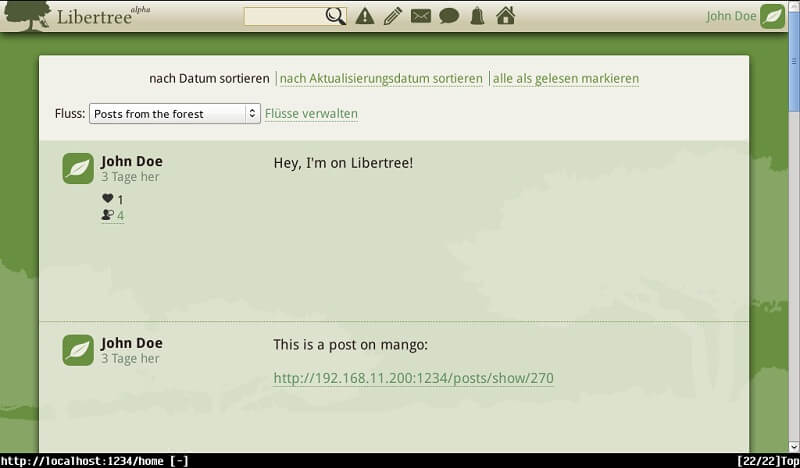This screenshot has width=800, height=468.
Task: Click the scrollbar down arrow
Action: tap(794, 447)
